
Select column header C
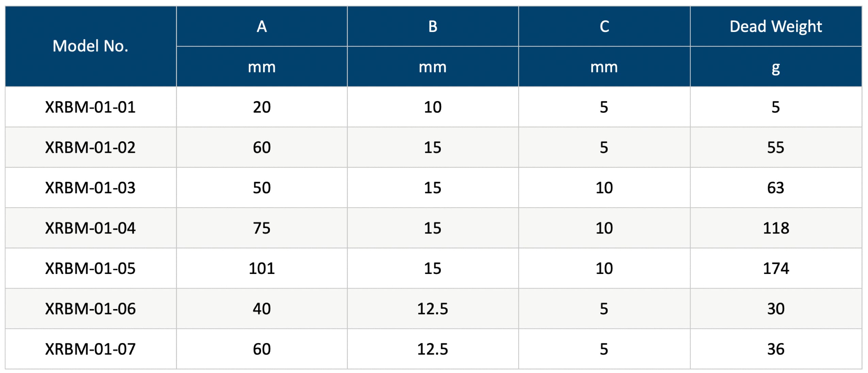tap(604, 27)
